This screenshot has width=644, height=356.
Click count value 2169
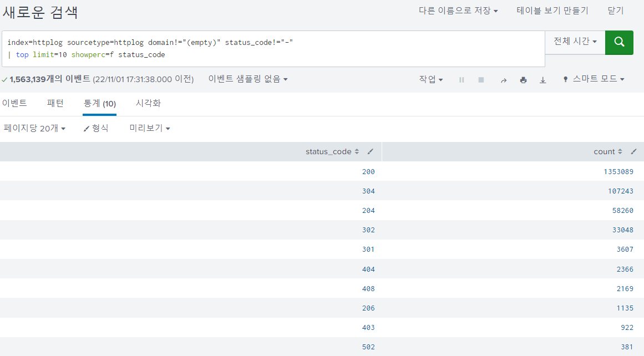click(x=625, y=289)
